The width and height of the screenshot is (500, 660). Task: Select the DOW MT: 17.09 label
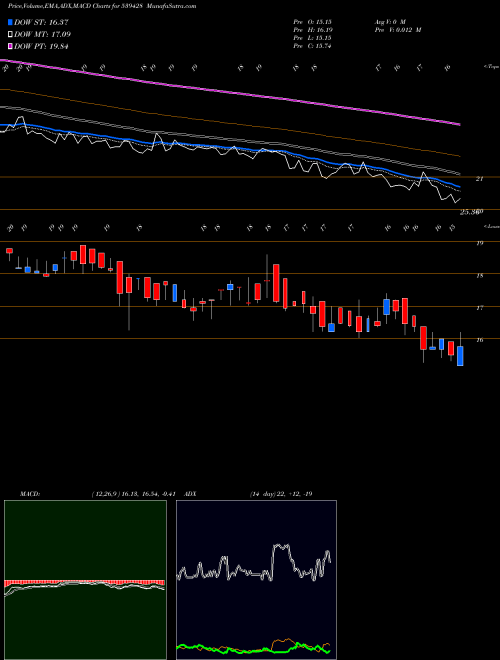point(43,35)
